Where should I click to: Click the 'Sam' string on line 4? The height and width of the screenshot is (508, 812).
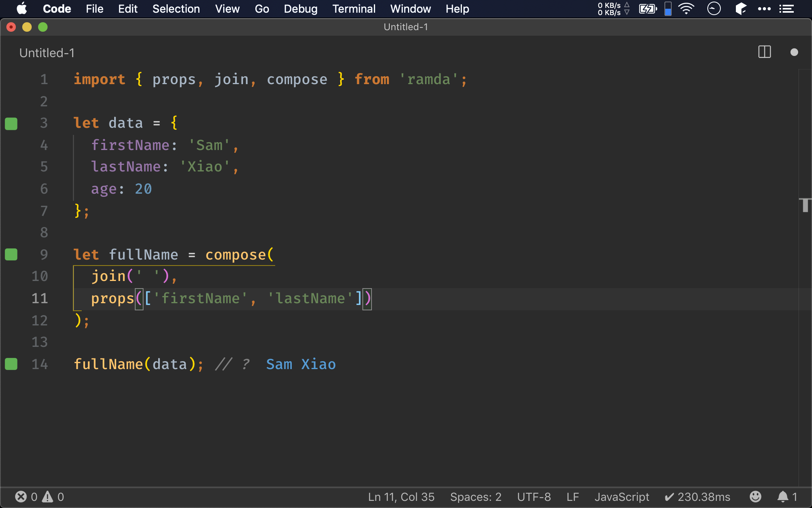pos(209,145)
